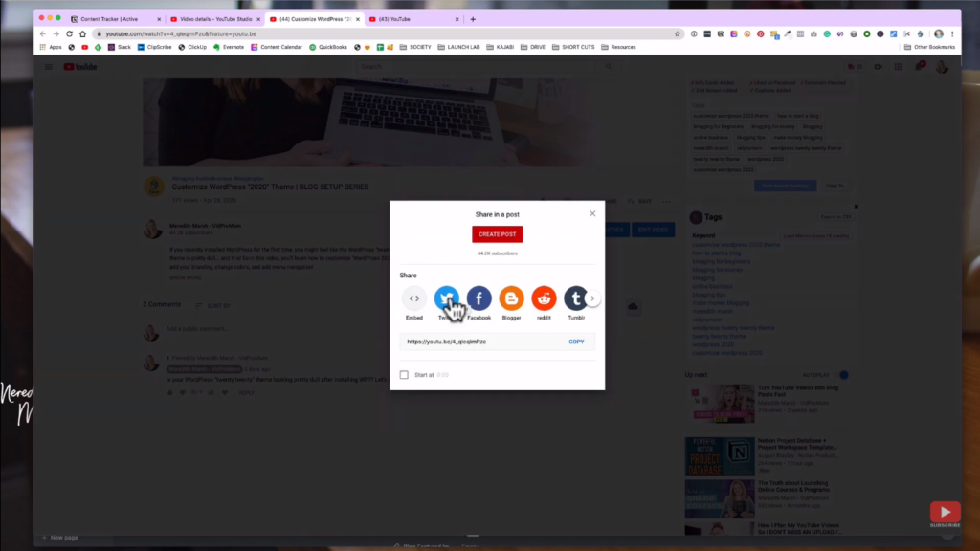Expand the SHORT CUTS bookmarks folder
The height and width of the screenshot is (551, 980).
[573, 47]
